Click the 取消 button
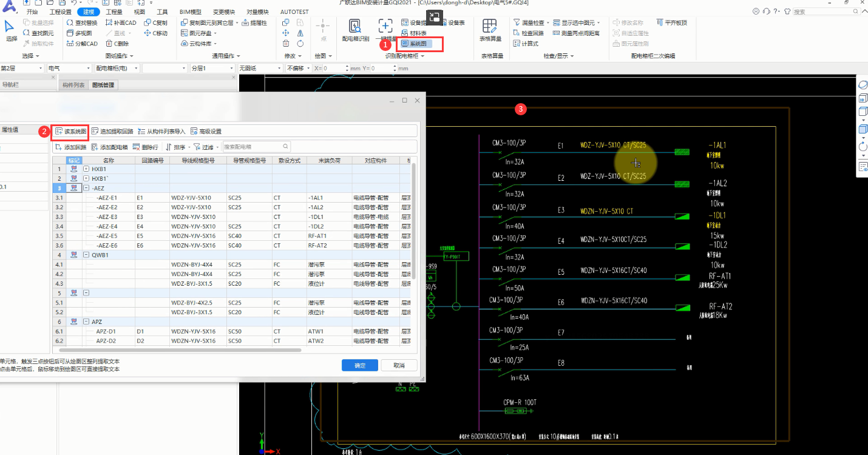Viewport: 868px width, 455px height. click(x=399, y=365)
